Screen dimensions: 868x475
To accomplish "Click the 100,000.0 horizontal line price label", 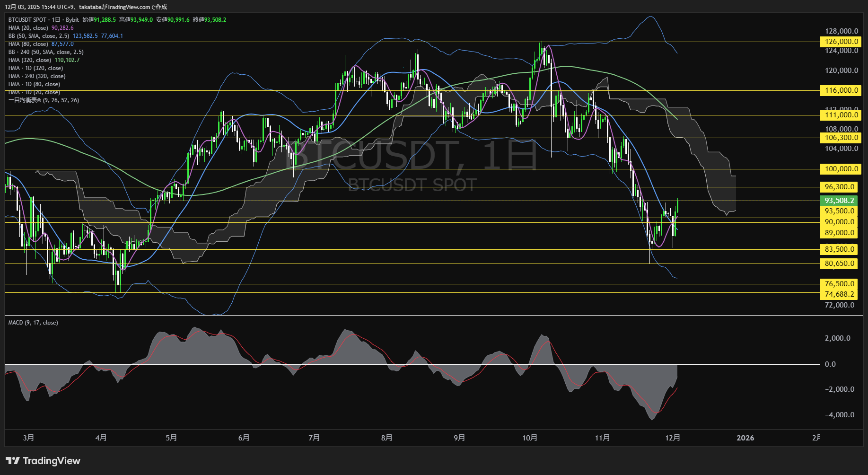I will click(x=841, y=169).
